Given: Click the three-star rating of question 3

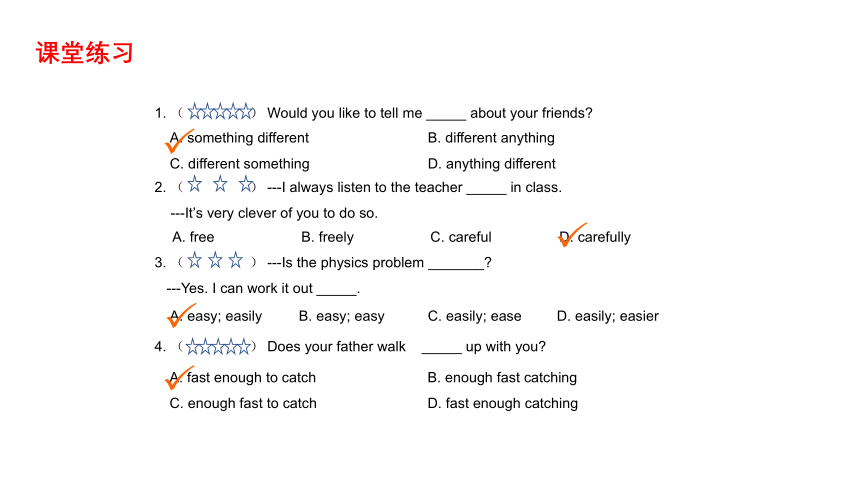Looking at the screenshot, I should tap(215, 260).
